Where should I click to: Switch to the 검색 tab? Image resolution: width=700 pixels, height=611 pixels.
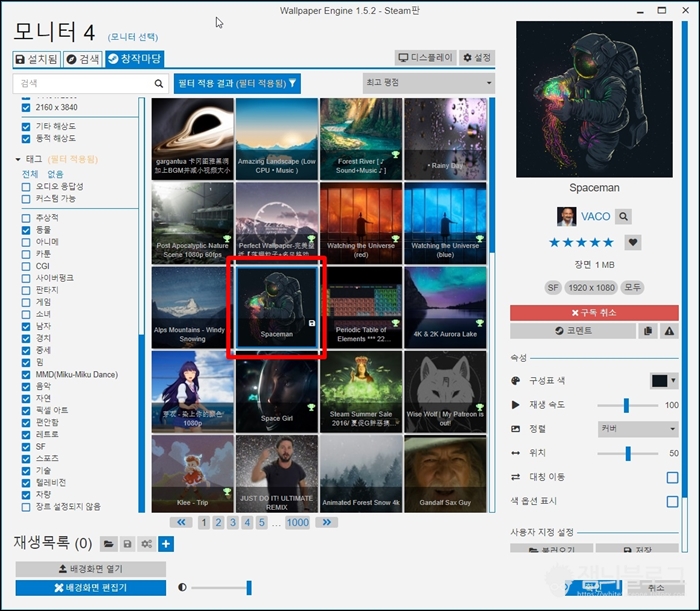(83, 58)
